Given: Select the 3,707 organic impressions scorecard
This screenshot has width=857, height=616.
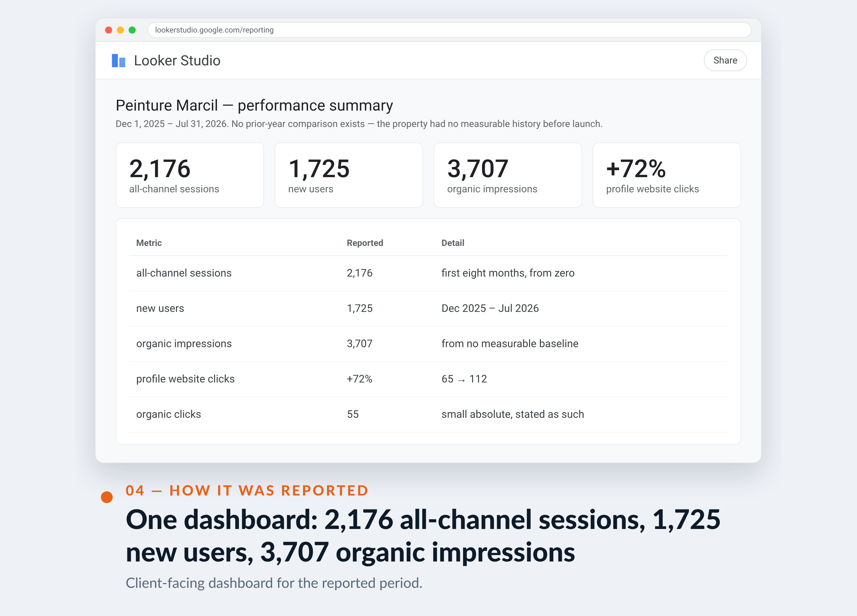Looking at the screenshot, I should 507,175.
